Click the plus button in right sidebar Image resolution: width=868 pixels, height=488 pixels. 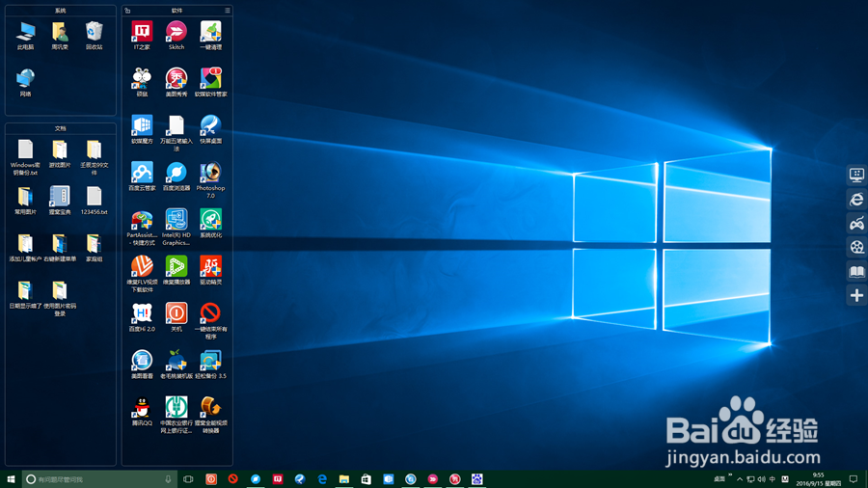click(856, 295)
